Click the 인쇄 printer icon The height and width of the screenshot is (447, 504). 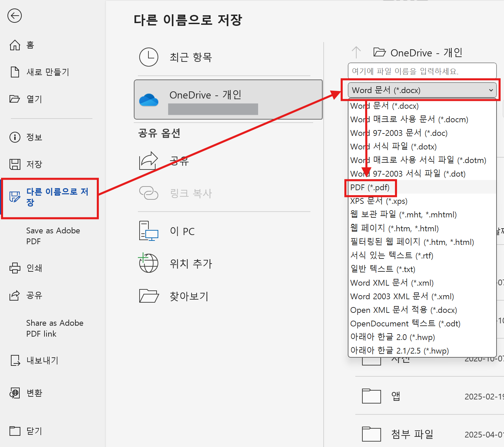(15, 268)
